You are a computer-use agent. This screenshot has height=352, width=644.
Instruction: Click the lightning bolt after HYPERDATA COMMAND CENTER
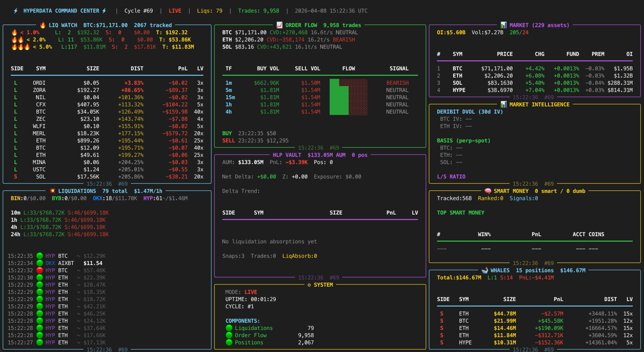104,11
